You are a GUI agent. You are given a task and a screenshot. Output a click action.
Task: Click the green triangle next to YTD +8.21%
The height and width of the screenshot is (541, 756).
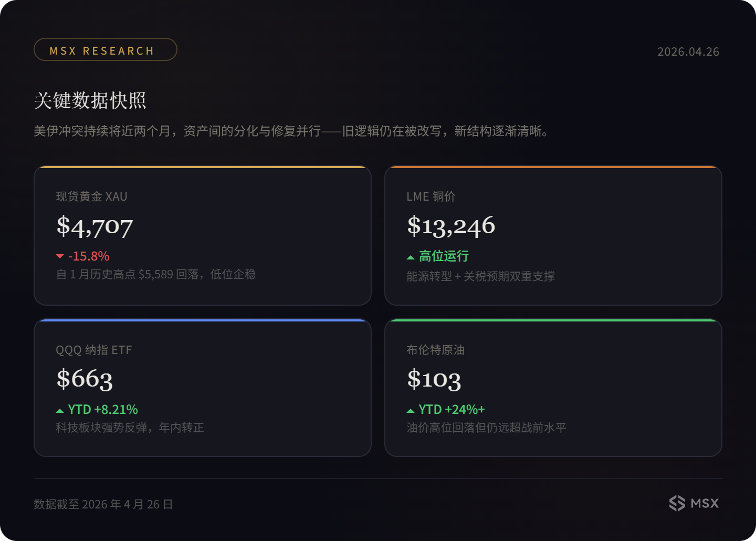(x=60, y=411)
